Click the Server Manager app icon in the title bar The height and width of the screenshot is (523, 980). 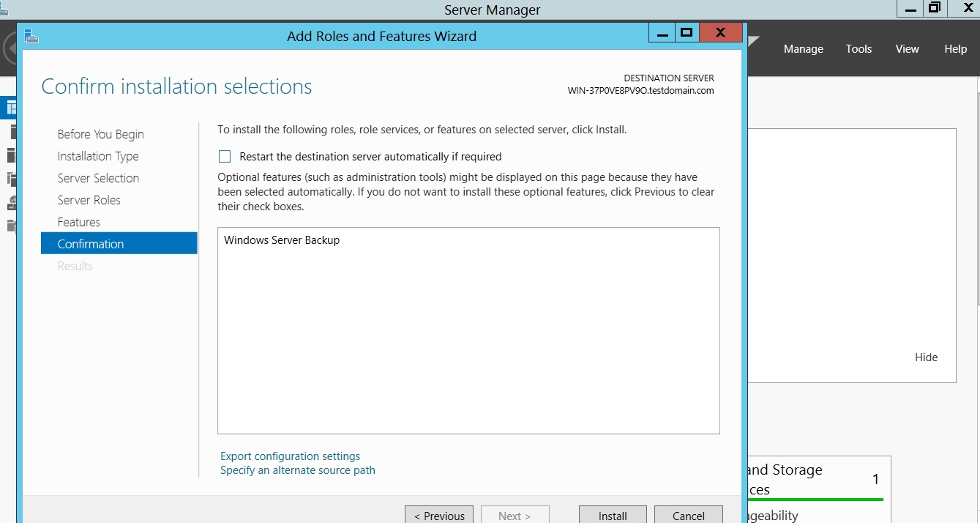click(x=4, y=9)
